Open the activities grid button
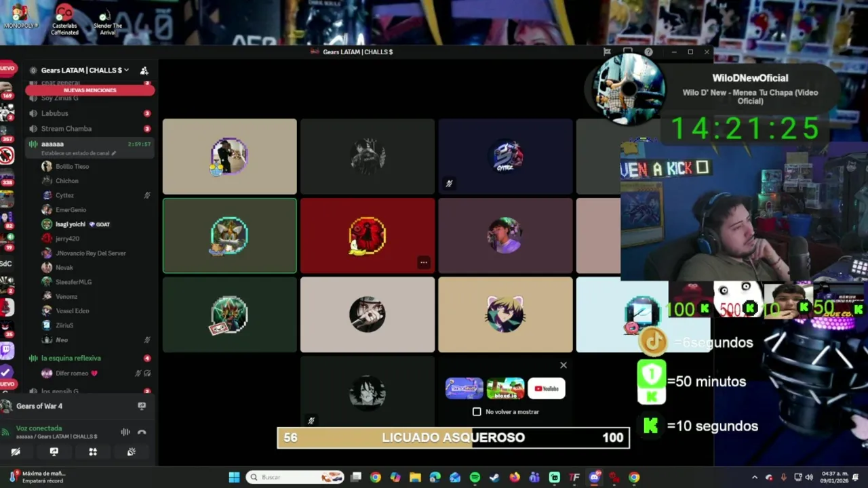 (93, 452)
